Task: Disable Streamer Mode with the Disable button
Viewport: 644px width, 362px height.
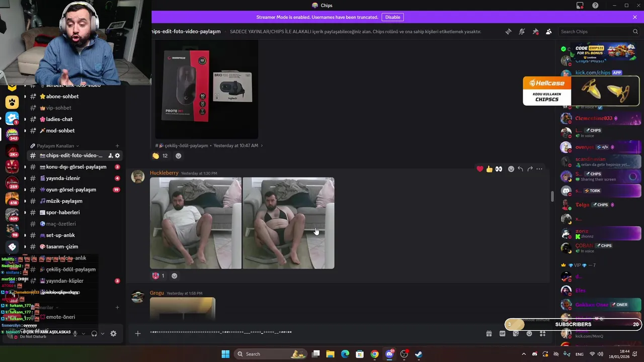Action: [393, 17]
